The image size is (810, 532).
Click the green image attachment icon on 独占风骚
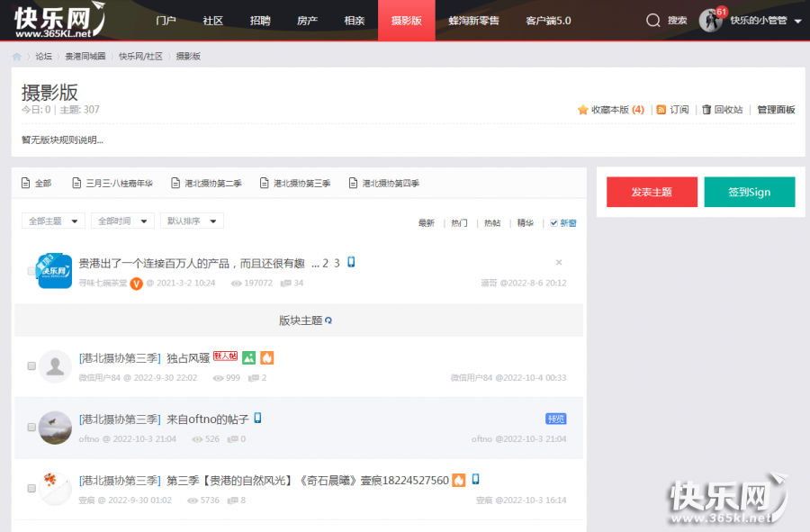(x=249, y=357)
